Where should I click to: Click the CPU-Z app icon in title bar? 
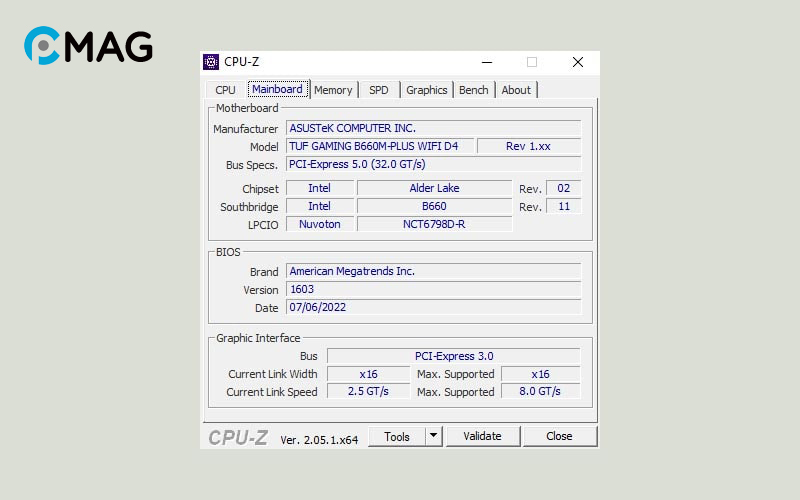(x=211, y=62)
